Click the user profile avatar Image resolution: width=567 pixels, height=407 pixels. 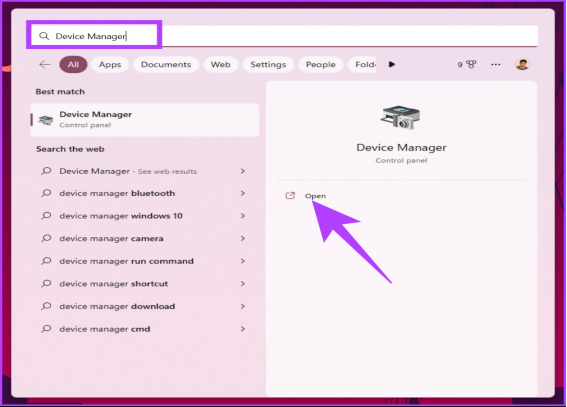coord(522,64)
